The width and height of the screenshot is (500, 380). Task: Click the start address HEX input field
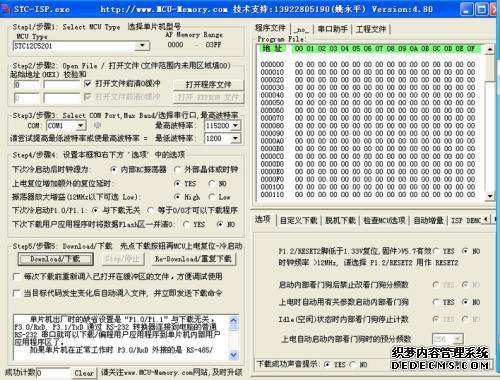[x=26, y=85]
